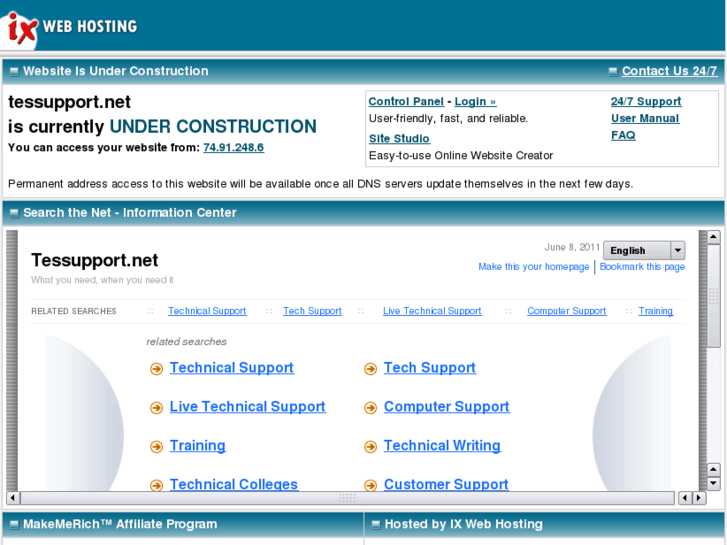Image resolution: width=727 pixels, height=545 pixels.
Task: Click the Login » link
Action: pos(475,101)
